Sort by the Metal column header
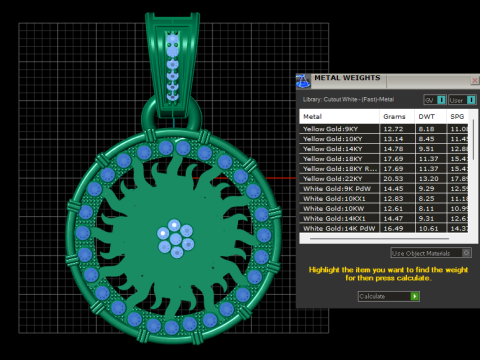The width and height of the screenshot is (480, 360). (x=339, y=117)
